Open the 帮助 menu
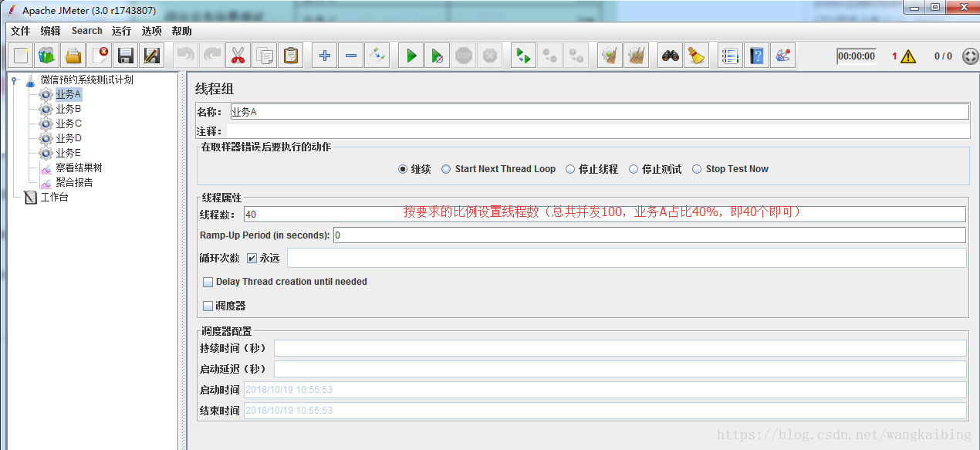The image size is (980, 450). [181, 31]
